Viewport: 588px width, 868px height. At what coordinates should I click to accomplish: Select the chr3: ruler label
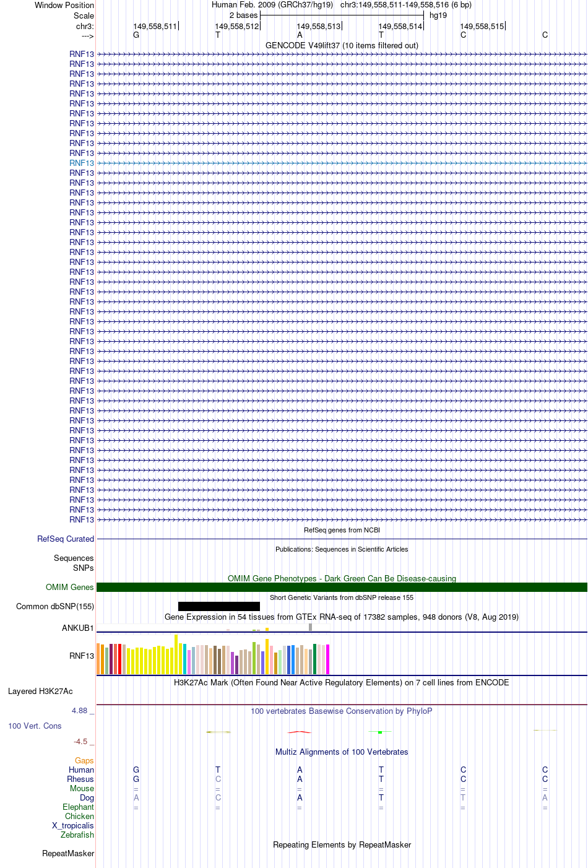[x=85, y=27]
